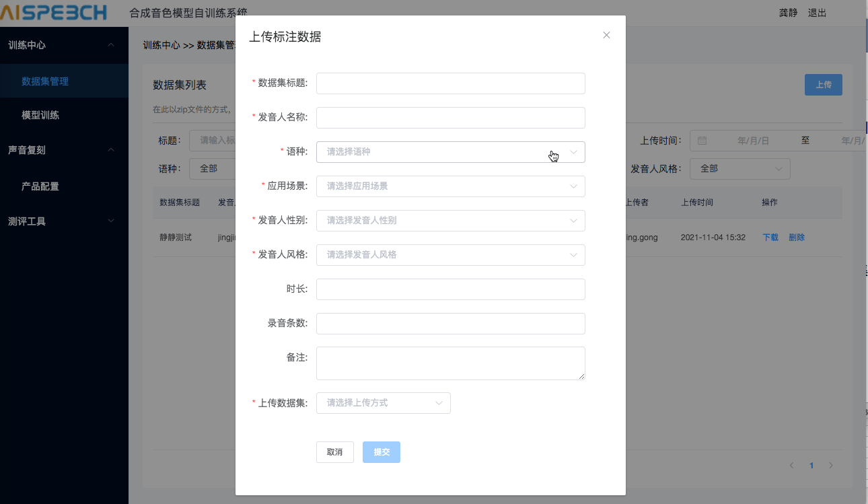Go to the next page using the right arrow
Image resolution: width=868 pixels, height=504 pixels.
(831, 465)
